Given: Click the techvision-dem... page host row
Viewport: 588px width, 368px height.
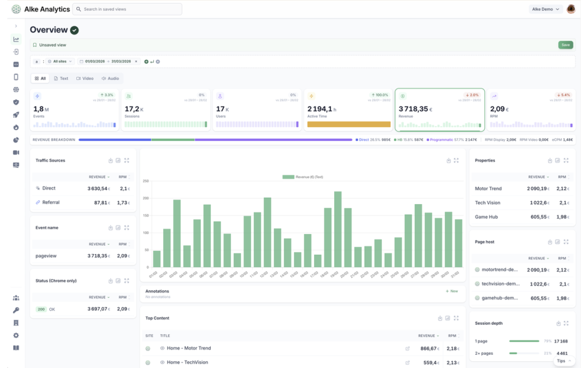Looking at the screenshot, I should 523,284.
